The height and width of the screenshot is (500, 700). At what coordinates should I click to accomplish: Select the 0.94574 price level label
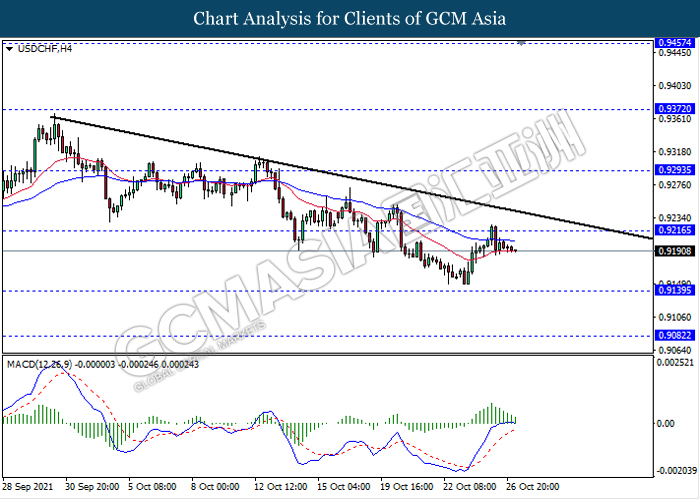click(x=675, y=43)
